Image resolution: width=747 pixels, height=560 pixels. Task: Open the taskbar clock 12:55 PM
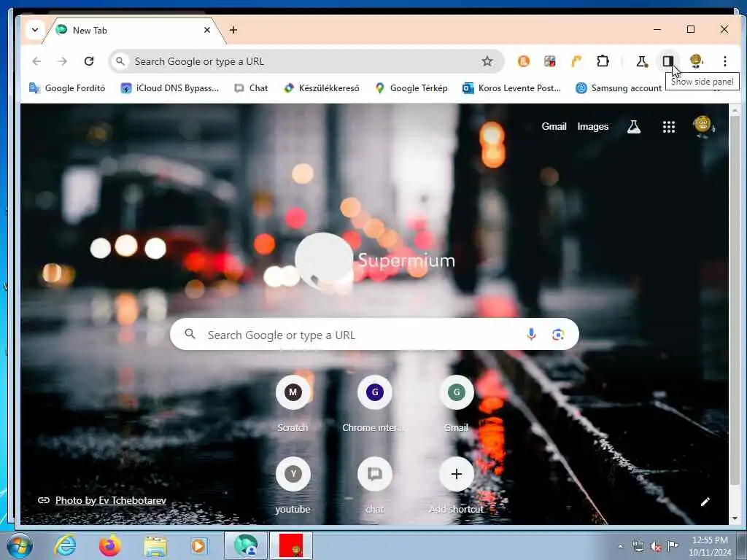pyautogui.click(x=710, y=546)
